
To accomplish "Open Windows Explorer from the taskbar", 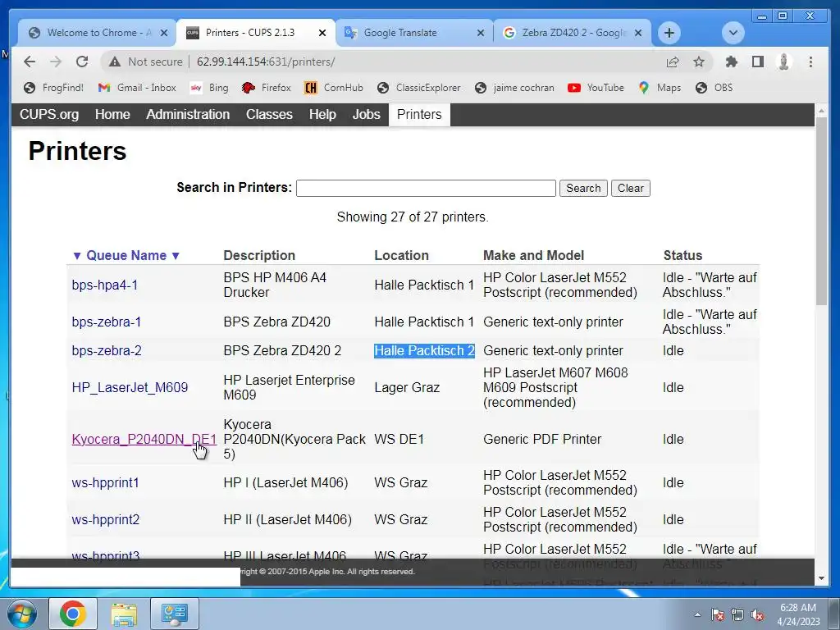I will pyautogui.click(x=124, y=614).
